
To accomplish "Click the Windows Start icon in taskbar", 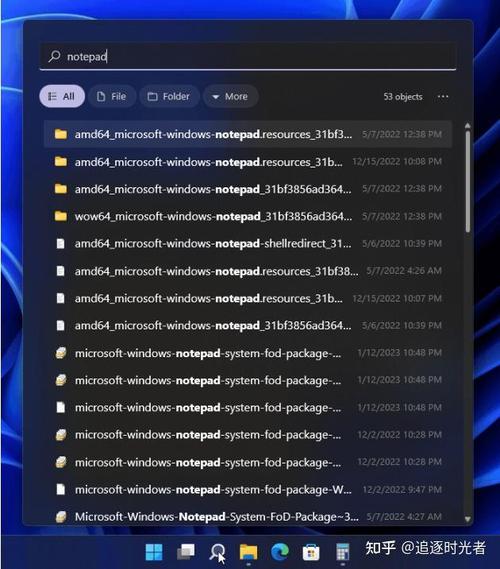I will pos(154,552).
